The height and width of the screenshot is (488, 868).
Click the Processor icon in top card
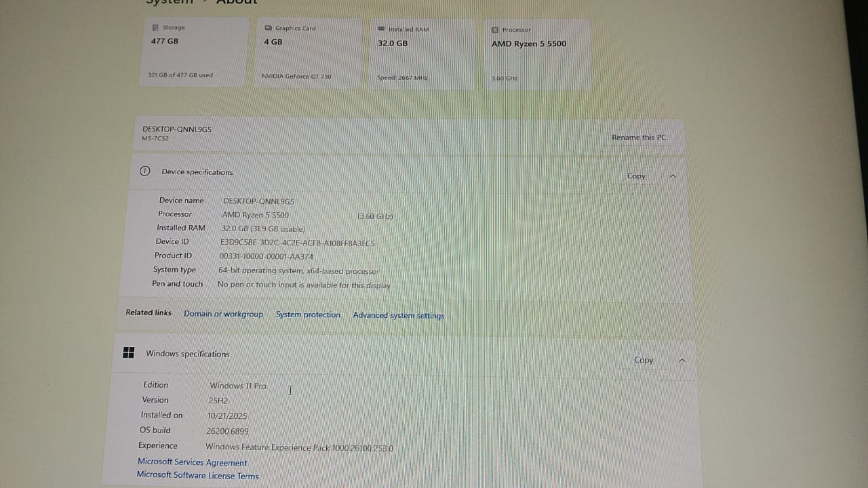tap(495, 30)
